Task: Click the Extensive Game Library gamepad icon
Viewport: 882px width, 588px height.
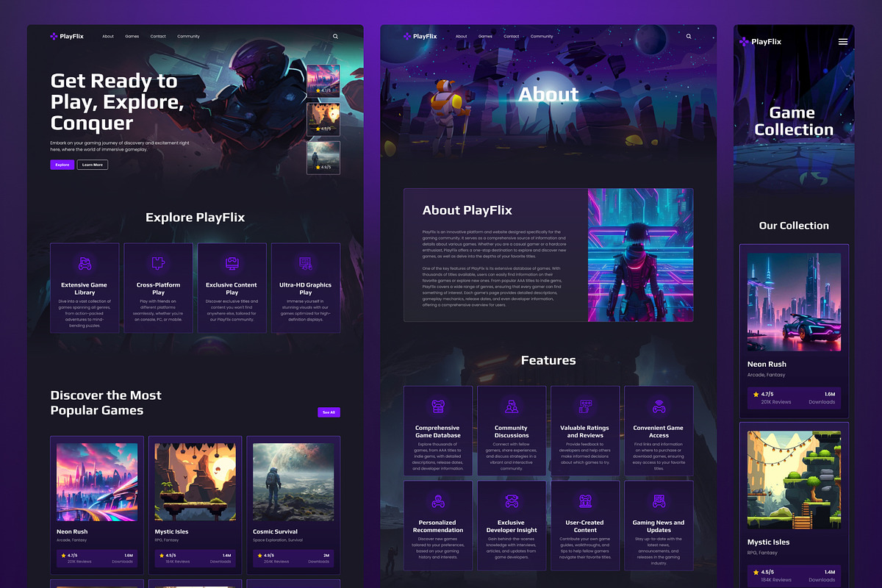Action: pyautogui.click(x=85, y=263)
